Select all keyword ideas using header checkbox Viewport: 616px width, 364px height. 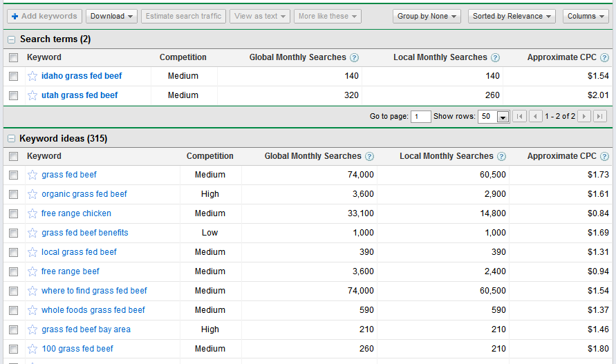coord(14,157)
